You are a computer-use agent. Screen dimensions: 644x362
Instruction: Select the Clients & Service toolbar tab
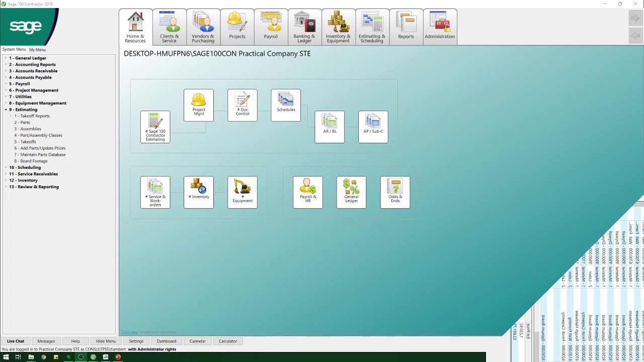point(169,27)
